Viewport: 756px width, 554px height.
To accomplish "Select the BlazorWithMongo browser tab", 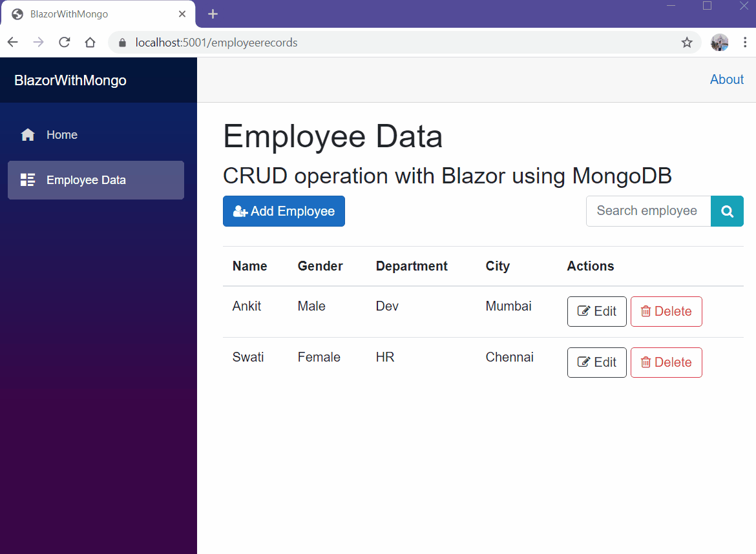I will point(98,14).
